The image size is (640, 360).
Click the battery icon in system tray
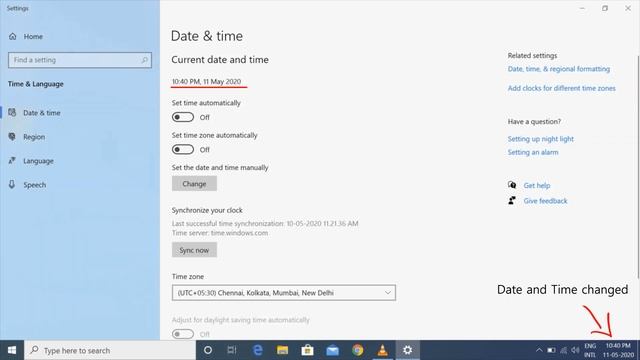pos(551,350)
